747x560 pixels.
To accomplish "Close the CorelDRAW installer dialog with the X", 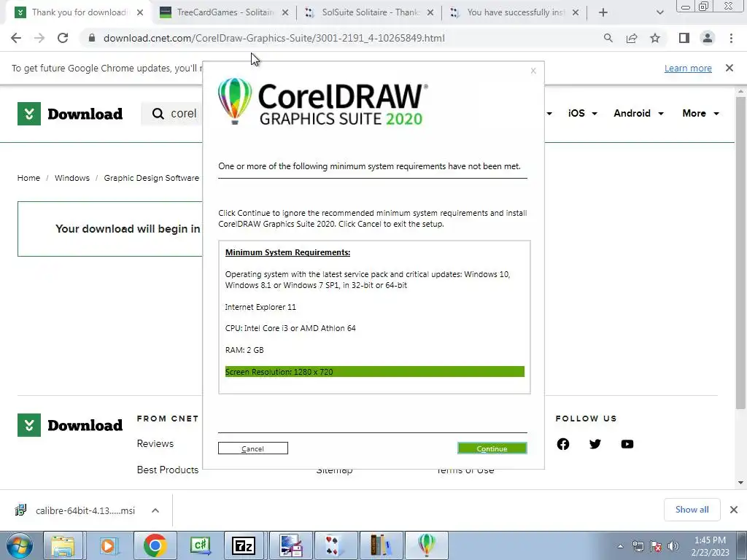I will click(533, 71).
